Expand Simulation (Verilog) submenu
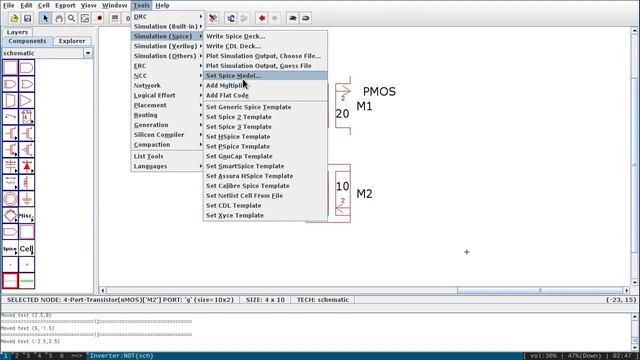Screen dimensions: 640x360 pyautogui.click(x=167, y=46)
